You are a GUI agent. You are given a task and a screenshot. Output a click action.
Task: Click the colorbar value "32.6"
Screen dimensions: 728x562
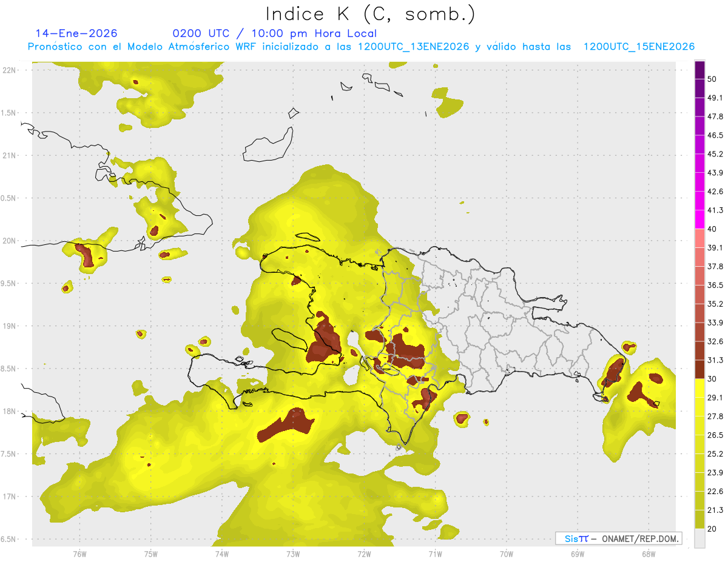point(715,341)
